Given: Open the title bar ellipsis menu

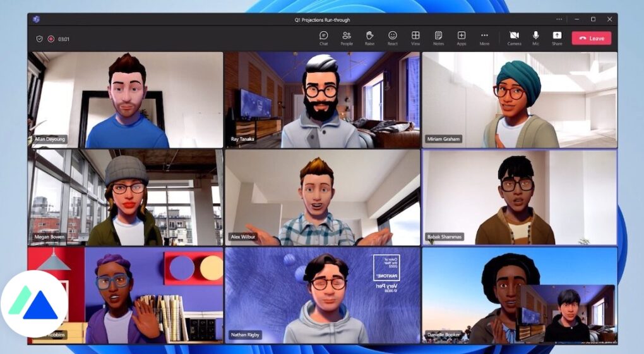Looking at the screenshot, I should tap(559, 20).
